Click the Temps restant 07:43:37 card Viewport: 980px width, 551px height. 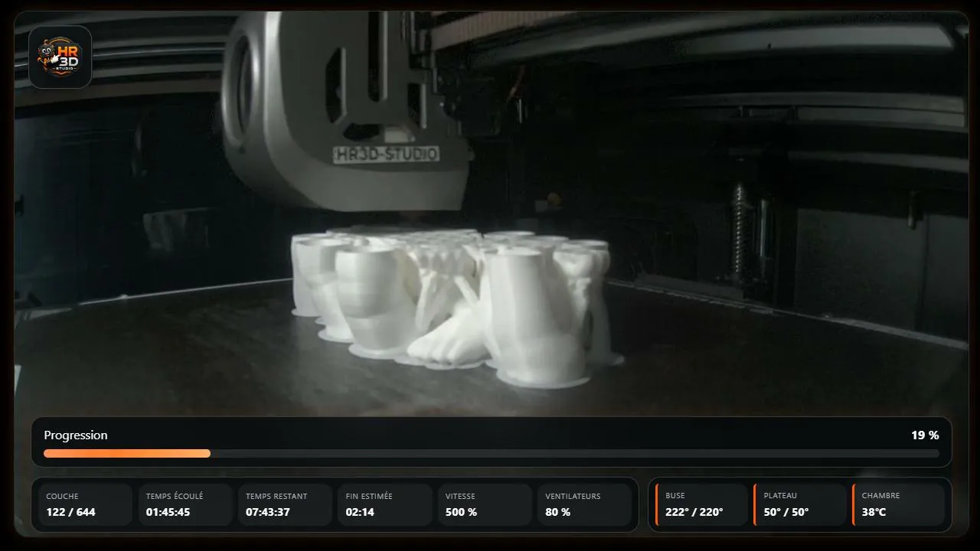click(x=285, y=504)
